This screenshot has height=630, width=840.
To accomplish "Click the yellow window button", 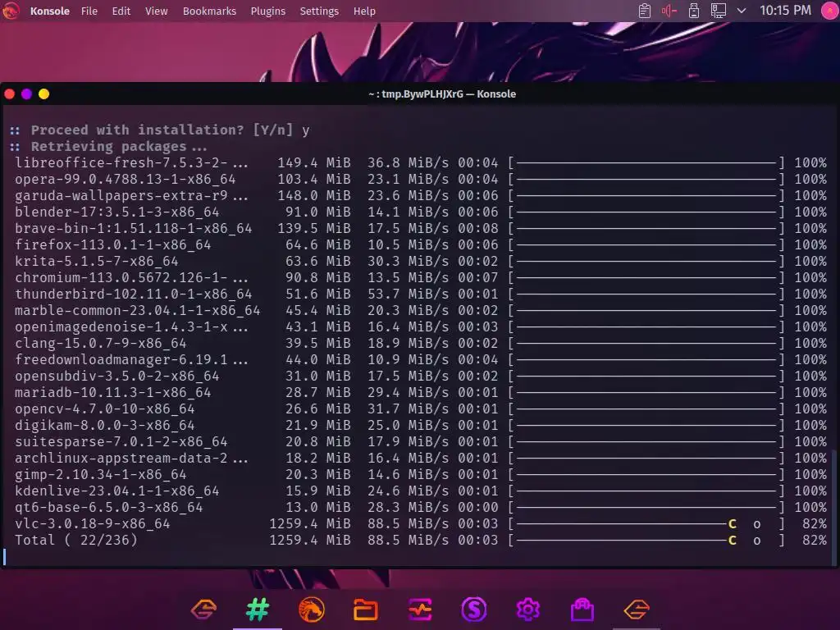I will pos(44,94).
